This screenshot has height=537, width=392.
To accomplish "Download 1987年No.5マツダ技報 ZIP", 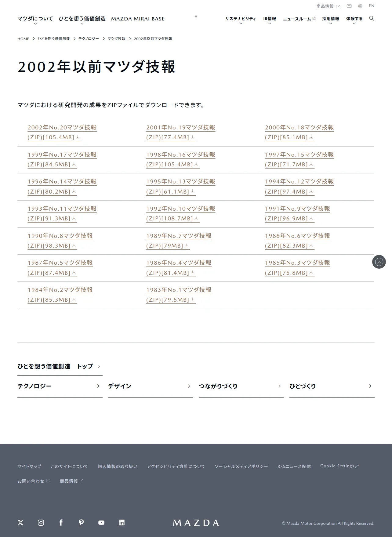I will [60, 268].
